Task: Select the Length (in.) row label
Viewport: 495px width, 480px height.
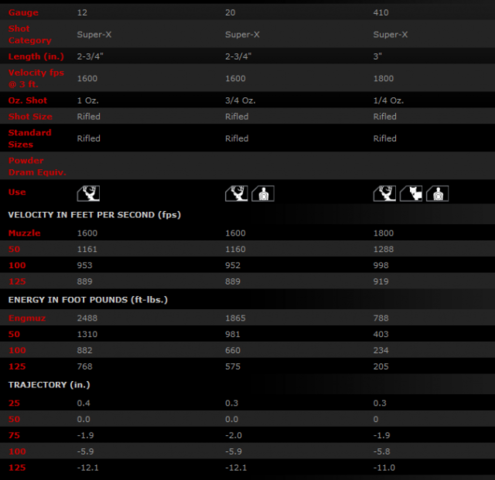Action: [x=36, y=56]
